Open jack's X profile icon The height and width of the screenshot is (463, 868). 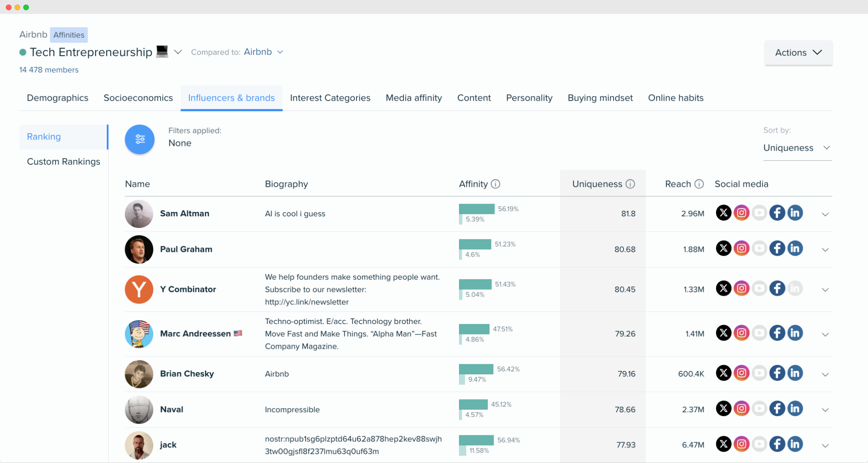pyautogui.click(x=723, y=444)
